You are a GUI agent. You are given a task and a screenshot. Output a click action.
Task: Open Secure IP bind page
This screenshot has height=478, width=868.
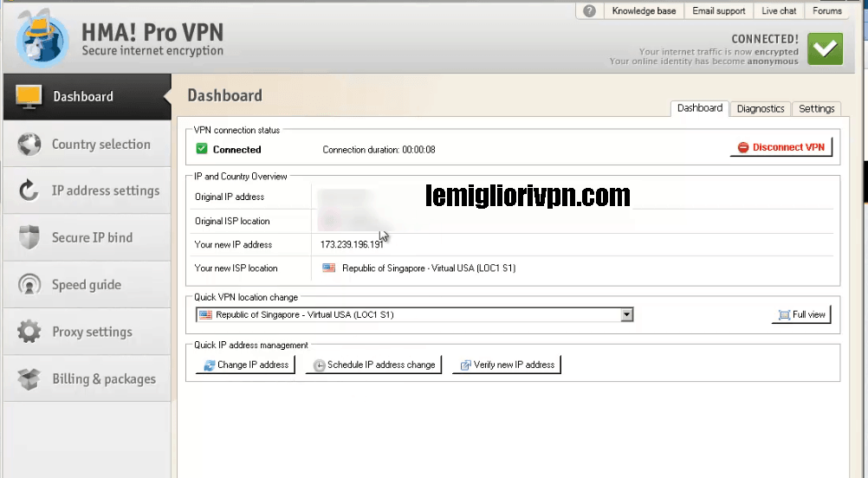tap(87, 238)
